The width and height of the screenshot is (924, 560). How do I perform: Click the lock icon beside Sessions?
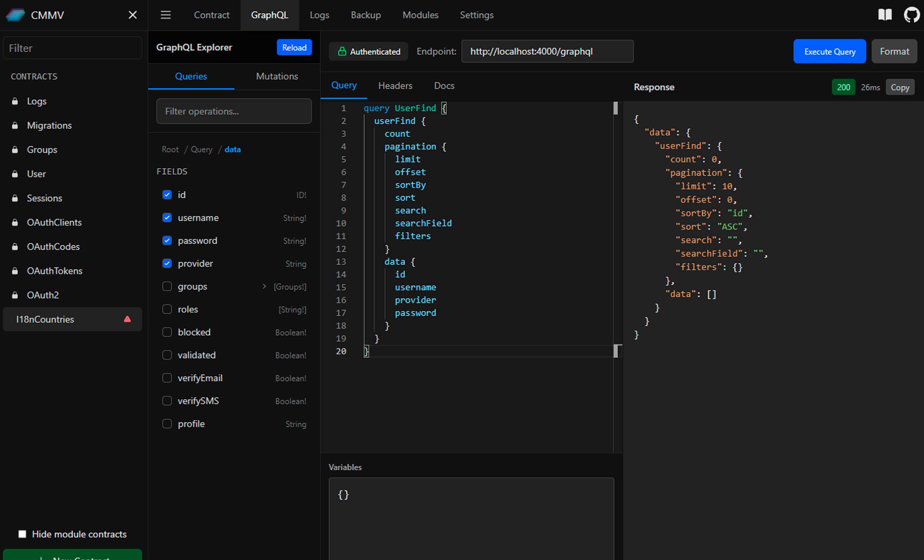coord(15,198)
